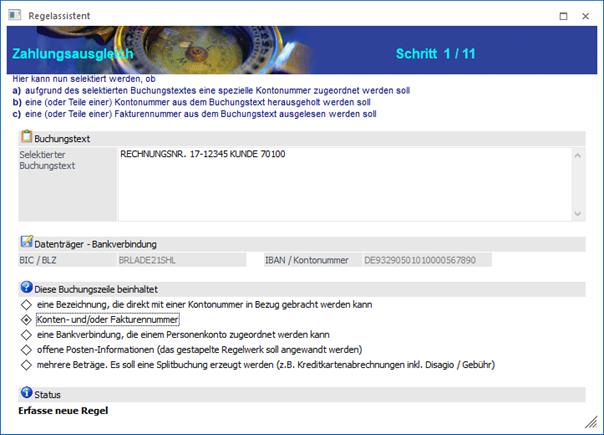Maximize the Regelassistent window
This screenshot has width=604, height=435.
coord(563,16)
